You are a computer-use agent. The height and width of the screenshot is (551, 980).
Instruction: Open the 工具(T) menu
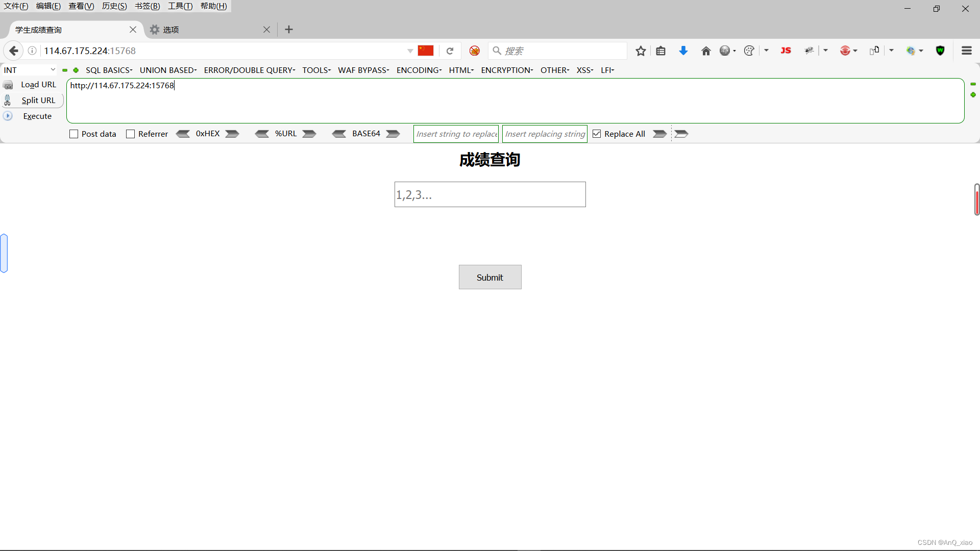click(180, 6)
